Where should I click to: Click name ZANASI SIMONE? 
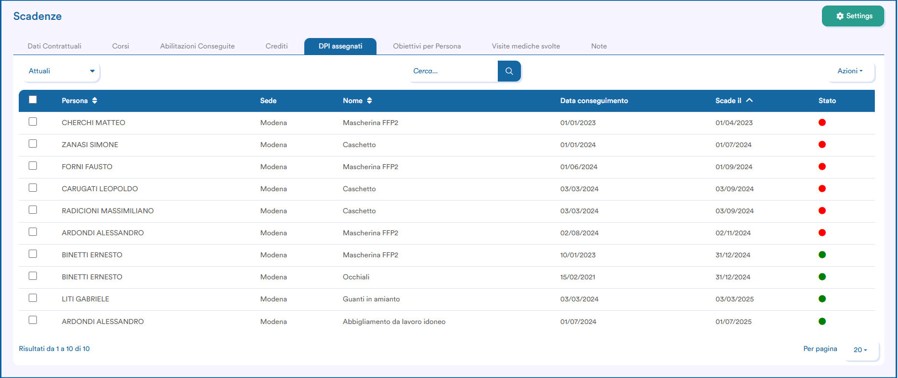[x=90, y=145]
